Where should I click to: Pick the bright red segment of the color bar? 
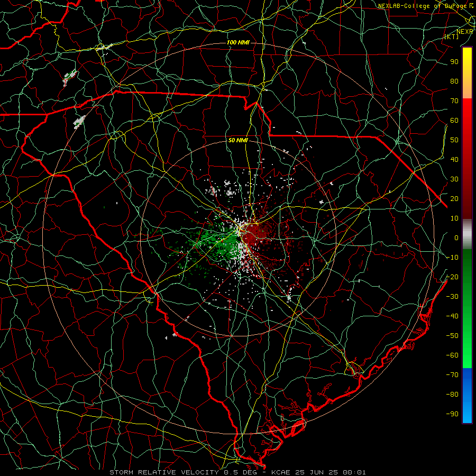(x=467, y=109)
